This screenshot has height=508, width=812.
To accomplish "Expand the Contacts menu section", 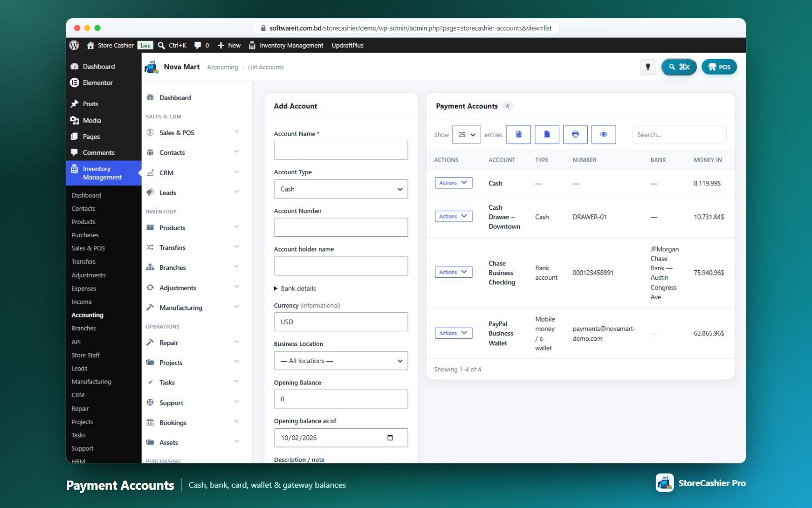I will (193, 152).
